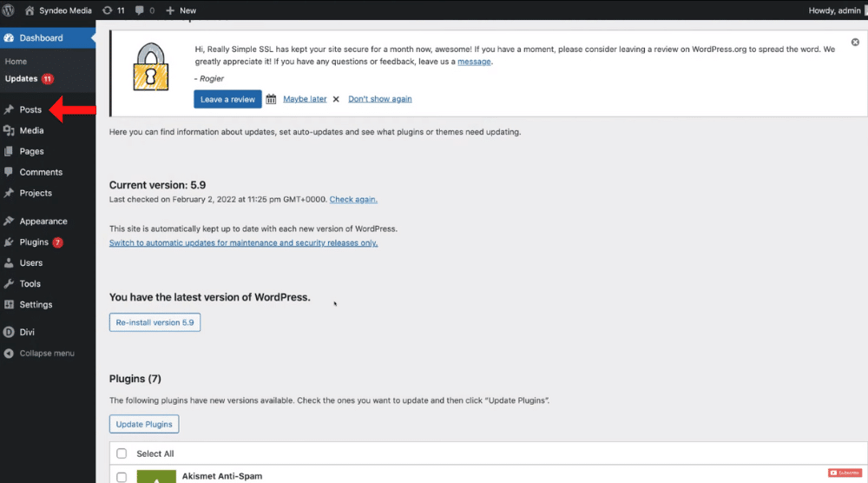Click the Syndeo Media site name
Image resolution: width=868 pixels, height=483 pixels.
point(65,10)
